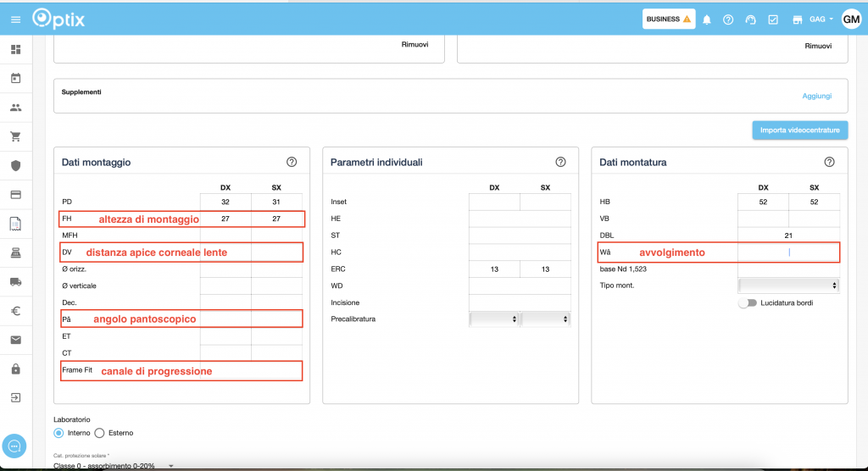
Task: Click the shopping cart sidebar icon
Action: point(15,136)
